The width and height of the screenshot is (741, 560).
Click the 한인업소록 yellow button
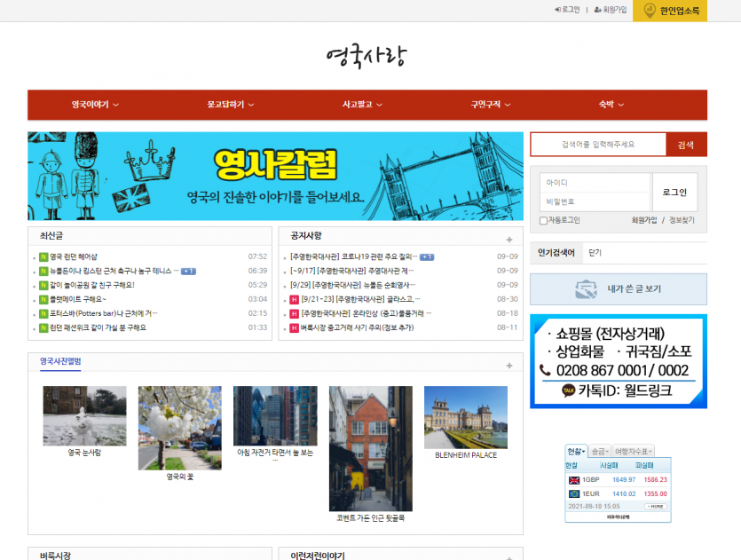click(x=669, y=11)
